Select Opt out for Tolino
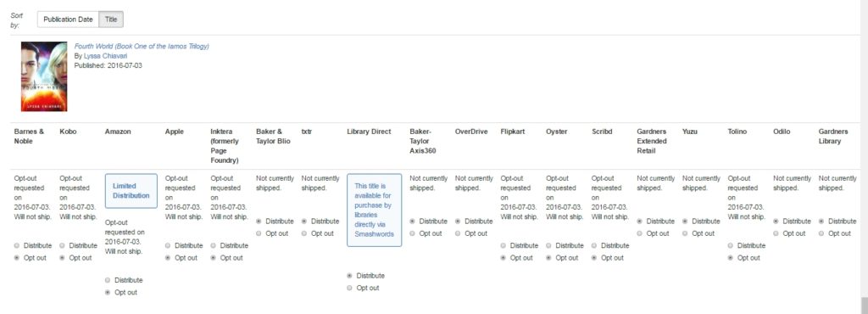This screenshot has height=314, width=868. [x=730, y=257]
